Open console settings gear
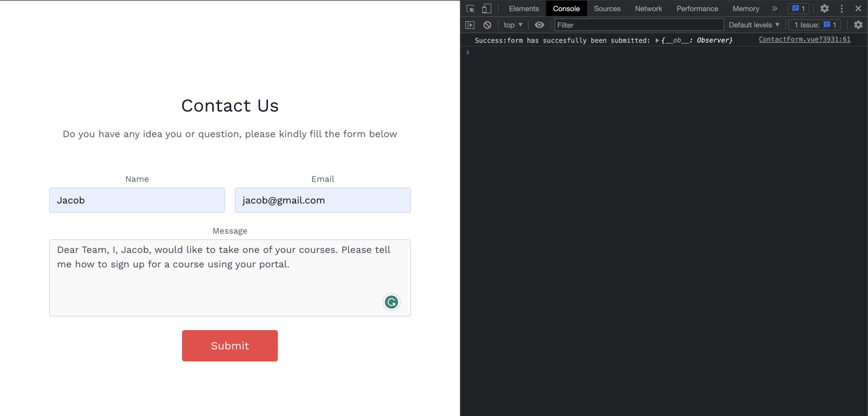The height and width of the screenshot is (416, 868). pos(858,25)
